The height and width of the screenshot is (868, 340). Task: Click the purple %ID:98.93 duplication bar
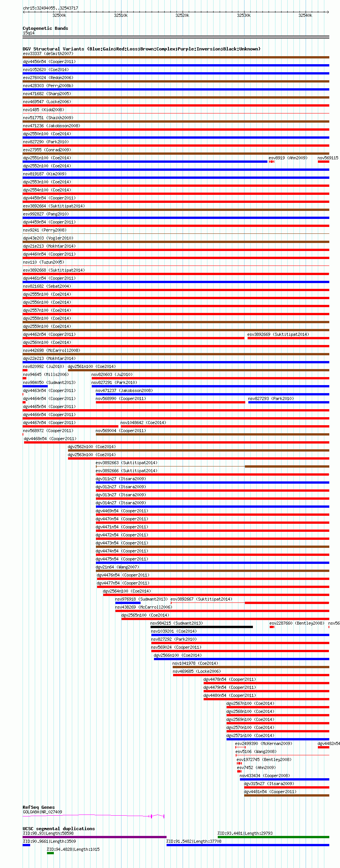pyautogui.click(x=95, y=837)
